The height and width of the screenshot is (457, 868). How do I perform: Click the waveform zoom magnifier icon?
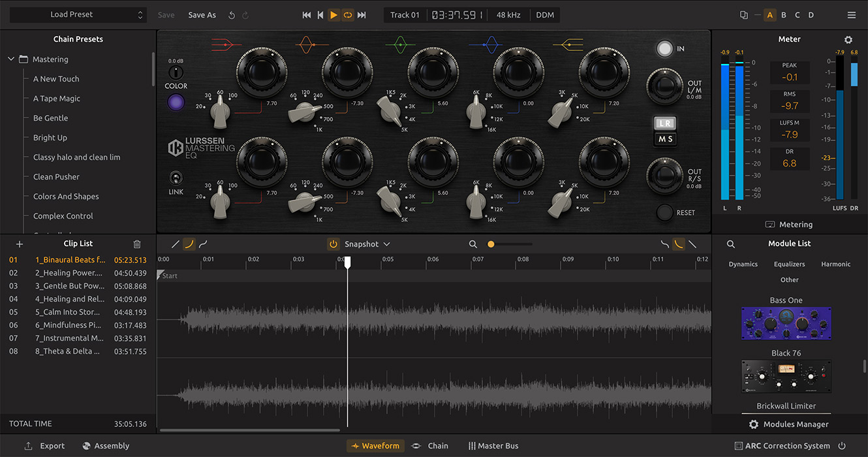click(x=473, y=244)
